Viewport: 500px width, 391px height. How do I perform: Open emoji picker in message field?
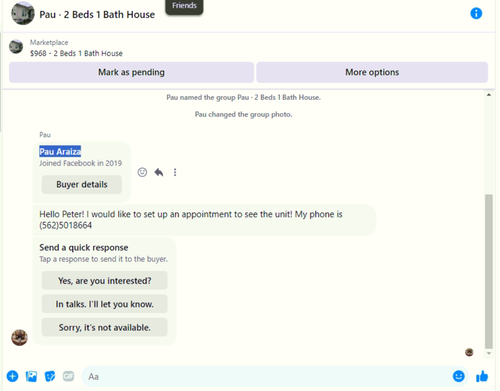459,376
